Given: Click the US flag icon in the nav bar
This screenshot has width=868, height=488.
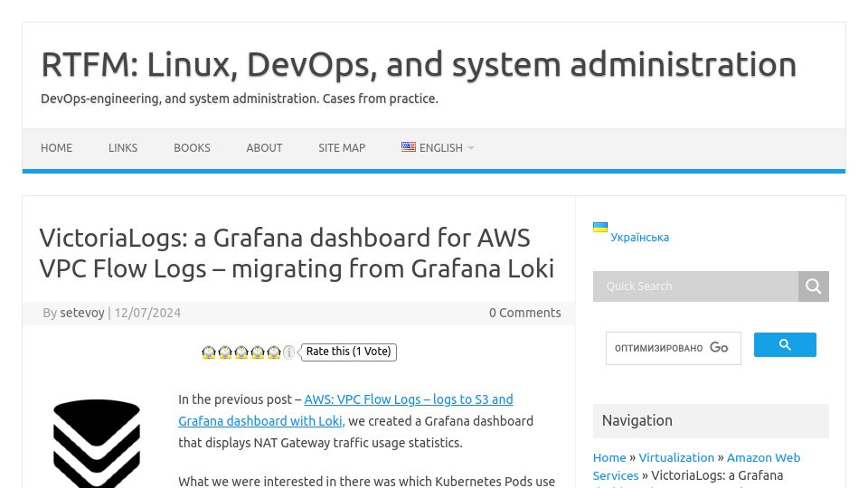Looking at the screenshot, I should click(409, 146).
